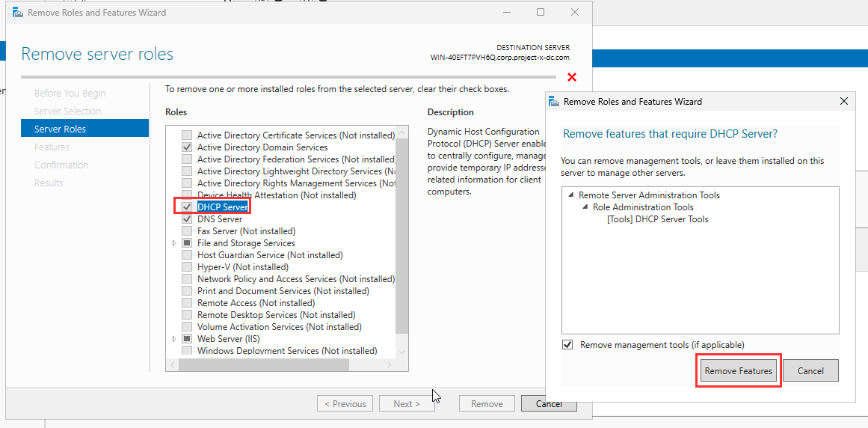Close the Remove features dialog

click(844, 102)
